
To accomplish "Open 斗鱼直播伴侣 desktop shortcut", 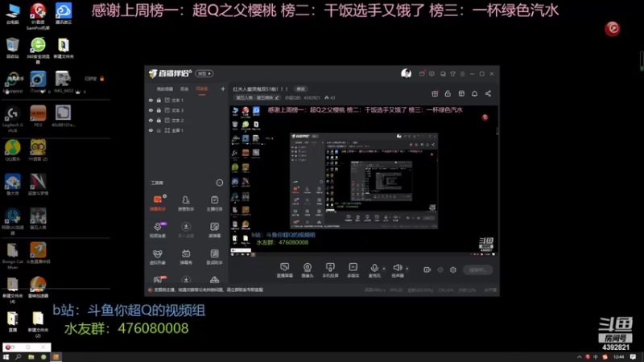I will coord(38,253).
